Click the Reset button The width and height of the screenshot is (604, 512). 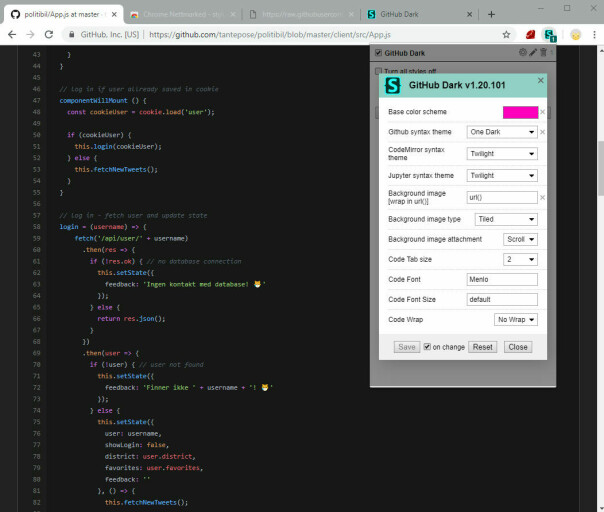[483, 347]
